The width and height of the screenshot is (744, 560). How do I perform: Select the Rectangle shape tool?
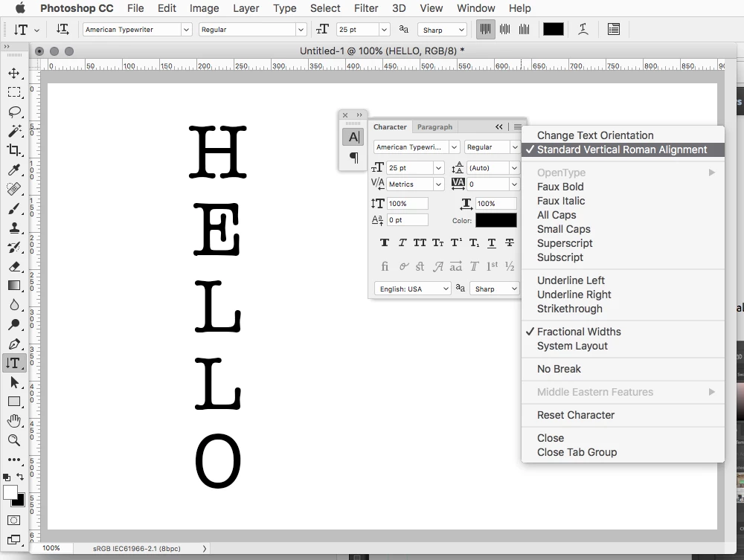(13, 402)
